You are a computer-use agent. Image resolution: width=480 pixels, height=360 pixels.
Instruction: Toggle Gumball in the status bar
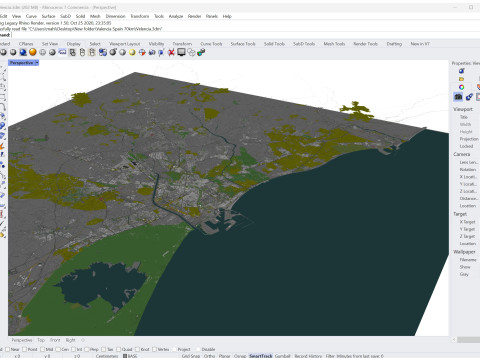[x=283, y=356]
